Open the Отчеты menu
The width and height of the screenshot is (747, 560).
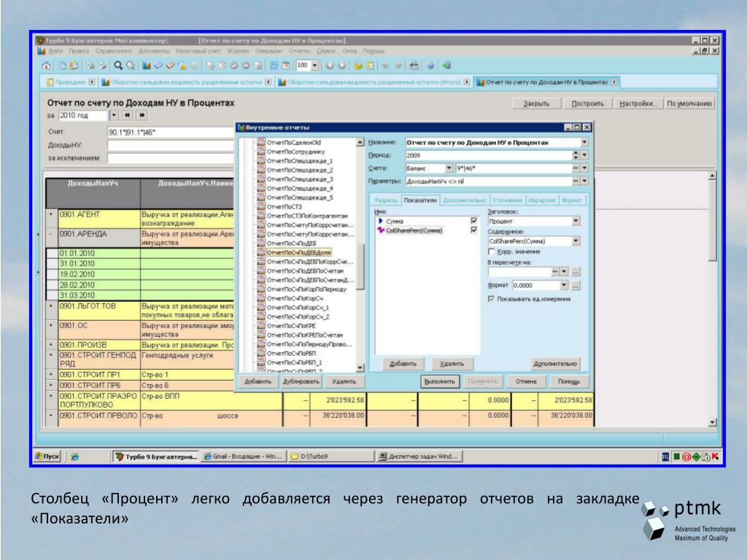[299, 51]
